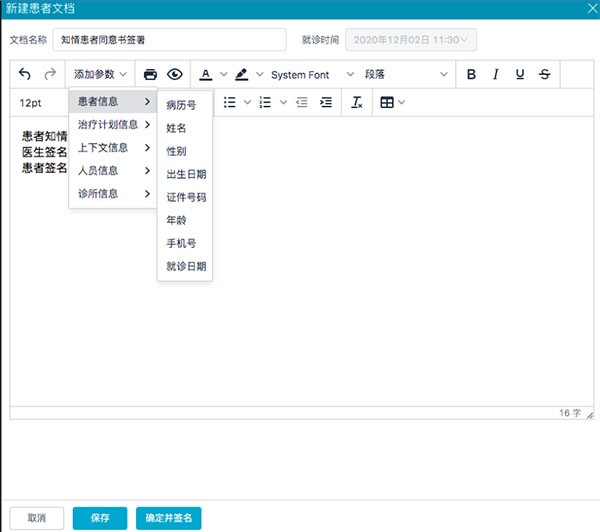Toggle bold formatting
The image size is (600, 532).
[x=471, y=75]
